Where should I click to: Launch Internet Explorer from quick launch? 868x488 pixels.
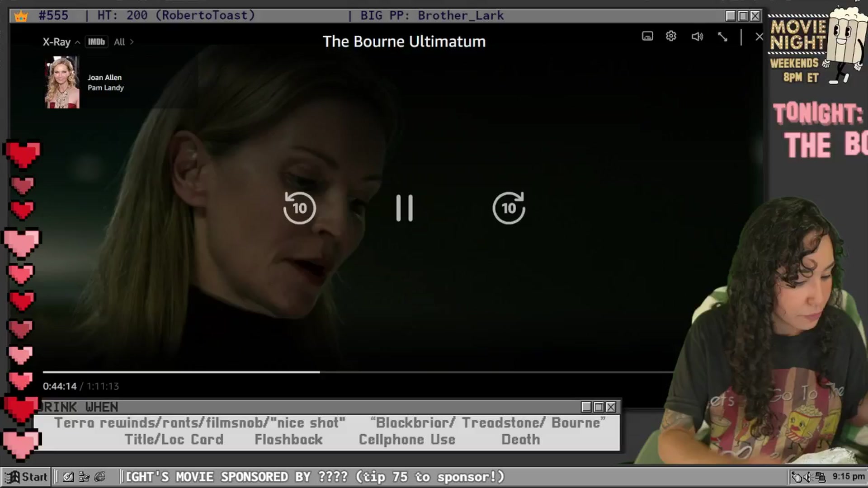click(x=100, y=477)
